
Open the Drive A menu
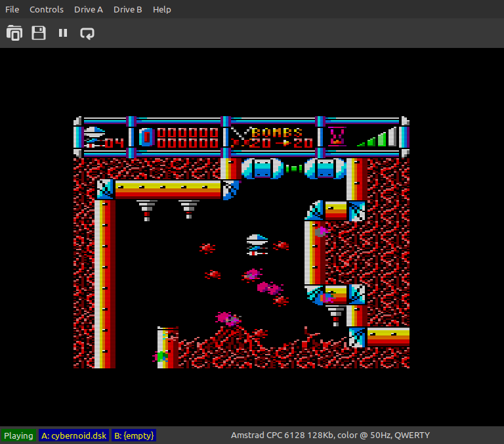click(89, 10)
